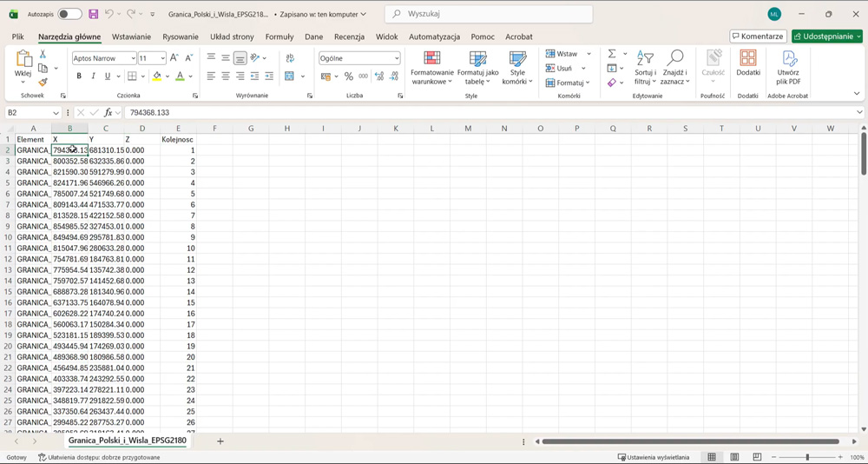Click the insert function fx icon
The height and width of the screenshot is (464, 868).
coord(109,113)
